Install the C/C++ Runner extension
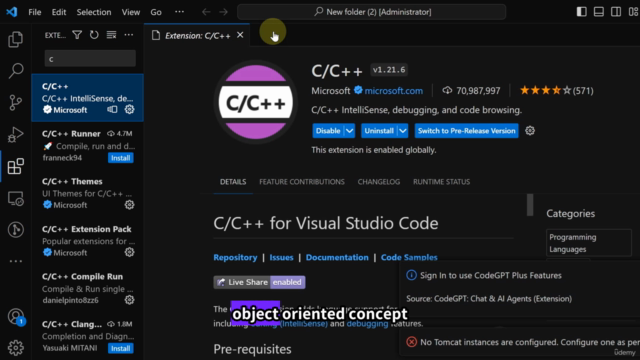 120,158
